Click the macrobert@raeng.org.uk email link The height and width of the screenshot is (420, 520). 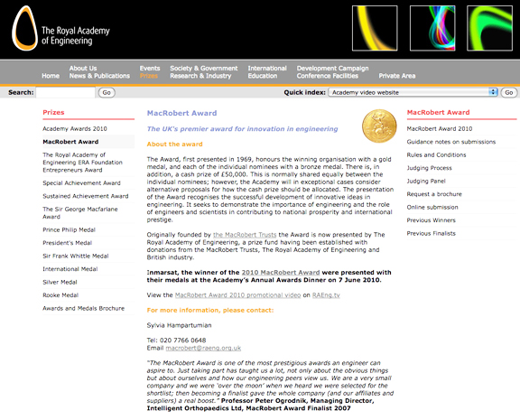pyautogui.click(x=203, y=349)
